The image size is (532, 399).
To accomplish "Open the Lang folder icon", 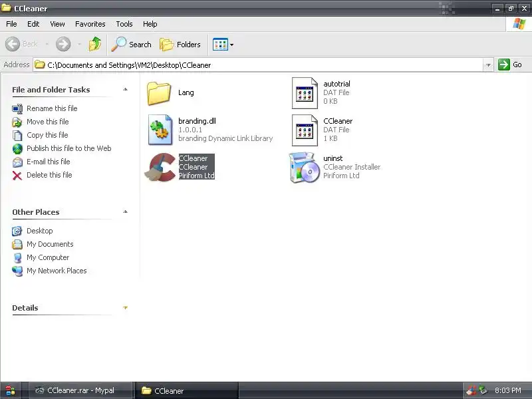I will [x=159, y=93].
